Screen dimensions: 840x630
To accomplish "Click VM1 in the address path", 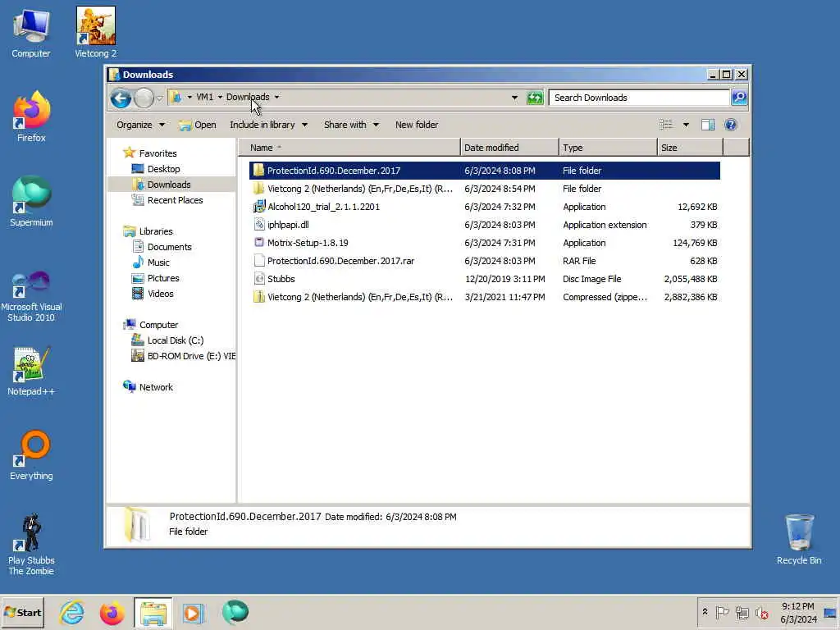I will coord(204,97).
